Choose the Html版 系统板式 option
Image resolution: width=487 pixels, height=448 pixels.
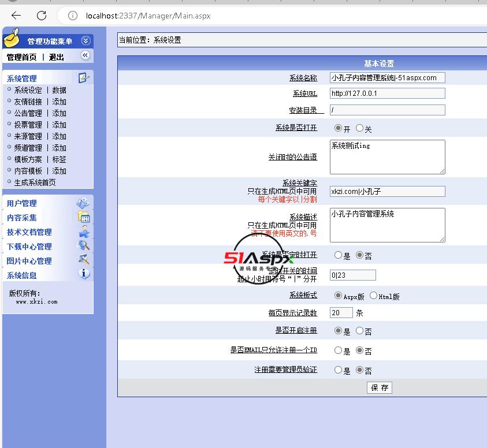click(373, 296)
